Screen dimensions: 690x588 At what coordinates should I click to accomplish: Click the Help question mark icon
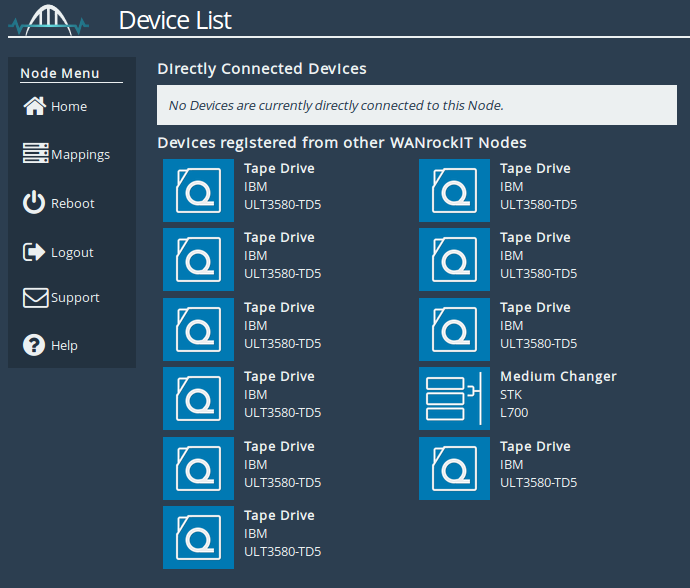pos(34,345)
